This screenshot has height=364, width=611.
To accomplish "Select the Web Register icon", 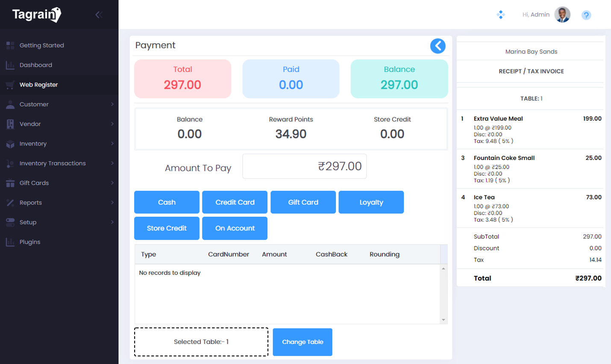I will (x=9, y=84).
